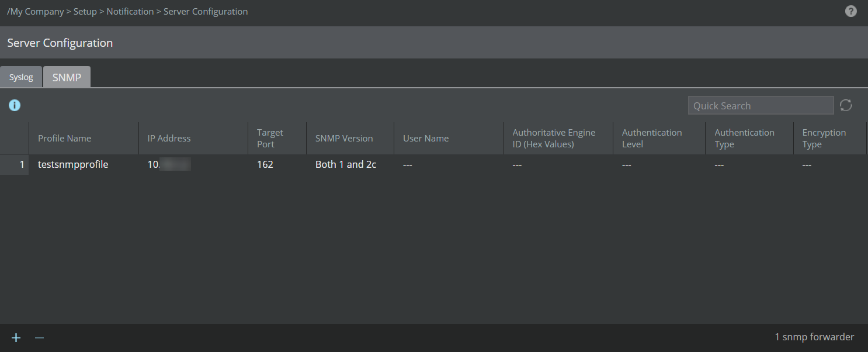
Task: Sort by User Name column header
Action: pos(449,139)
